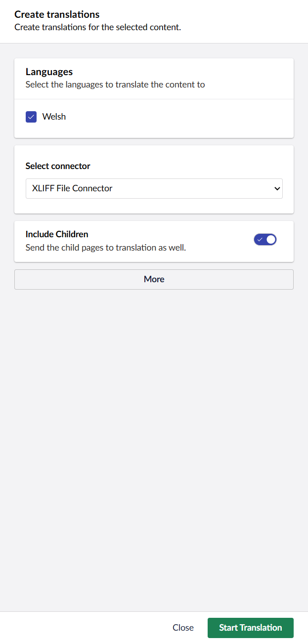Click the Welsh language label
308x644 pixels.
click(x=54, y=117)
